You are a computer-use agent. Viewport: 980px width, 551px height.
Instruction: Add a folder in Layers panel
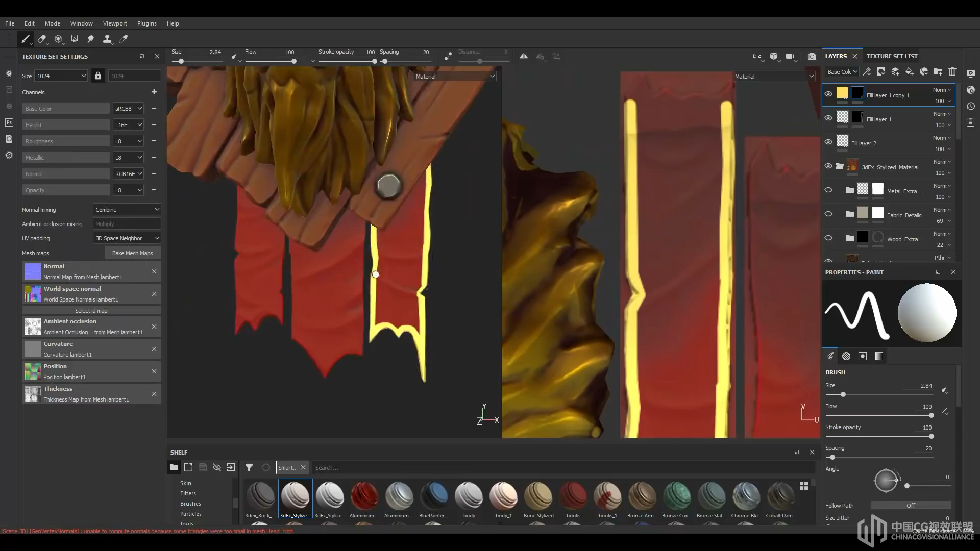tap(938, 71)
